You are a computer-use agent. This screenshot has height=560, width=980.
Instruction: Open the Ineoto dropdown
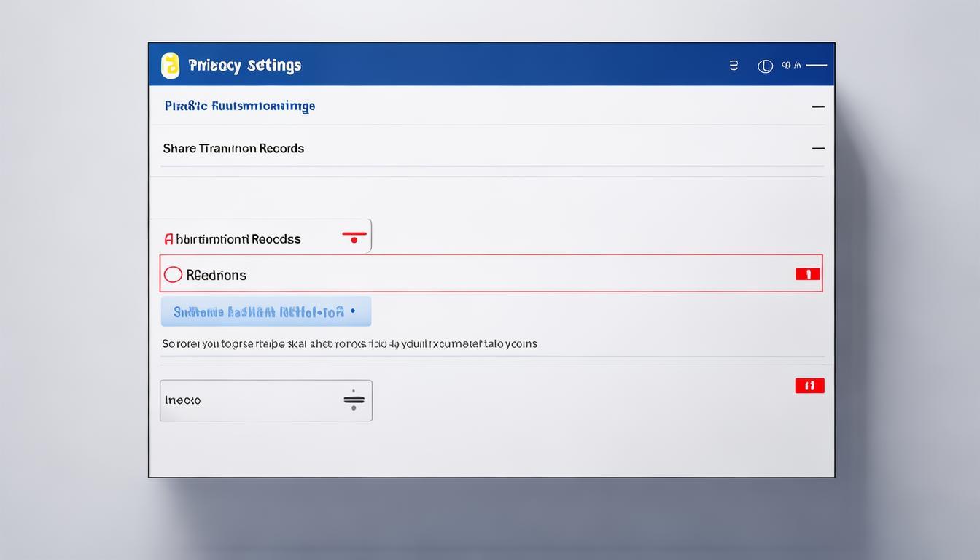tap(265, 400)
